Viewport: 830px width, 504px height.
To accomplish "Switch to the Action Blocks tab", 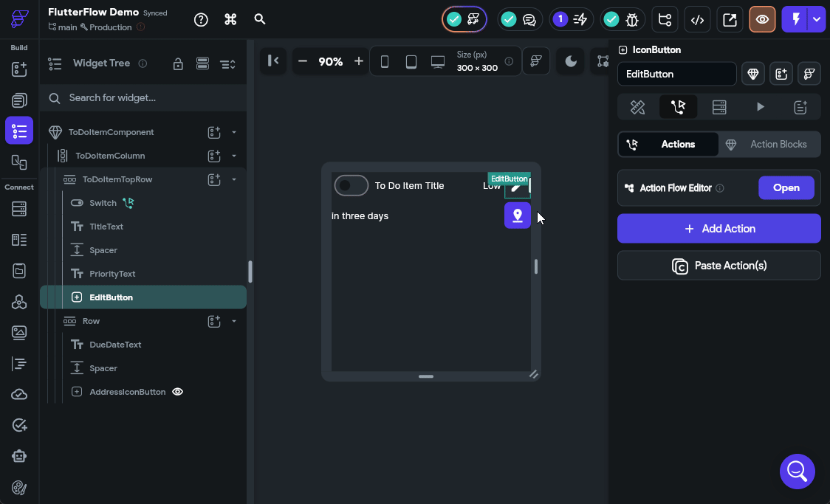I will tap(769, 145).
